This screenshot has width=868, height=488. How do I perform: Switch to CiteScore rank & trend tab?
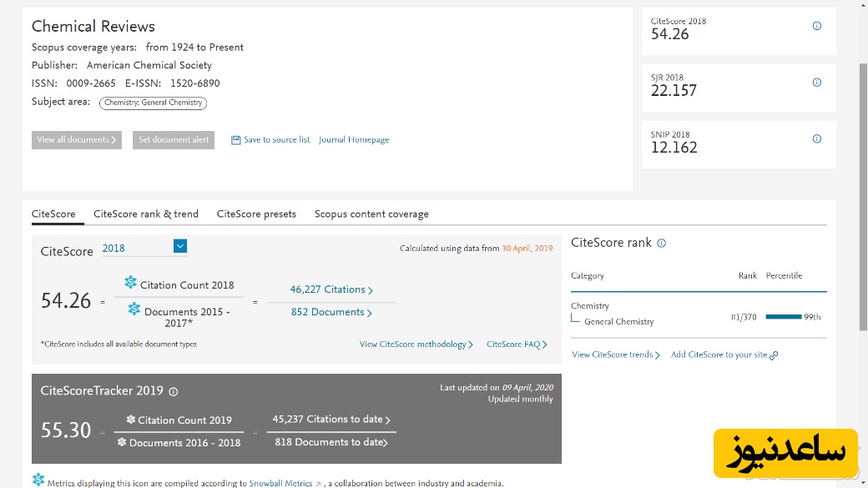[146, 214]
